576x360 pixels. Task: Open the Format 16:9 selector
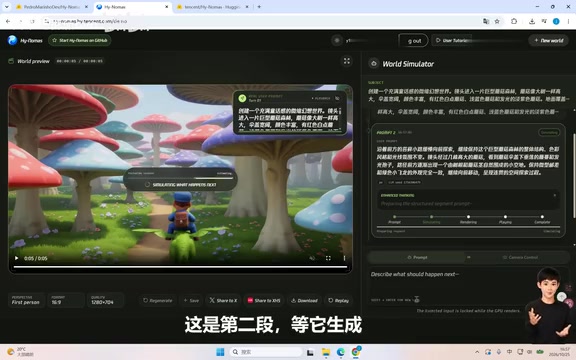(66, 300)
